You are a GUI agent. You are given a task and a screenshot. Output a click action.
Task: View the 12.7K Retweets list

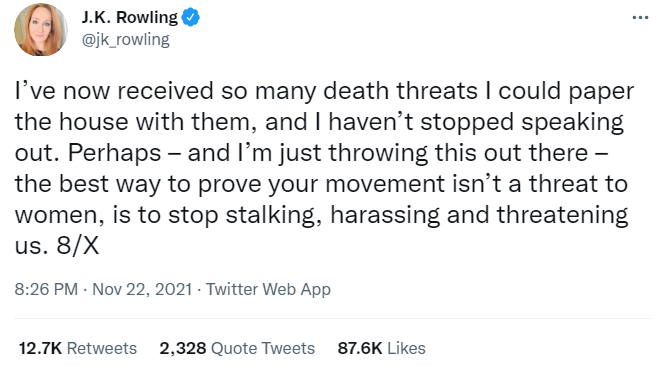[x=78, y=348]
